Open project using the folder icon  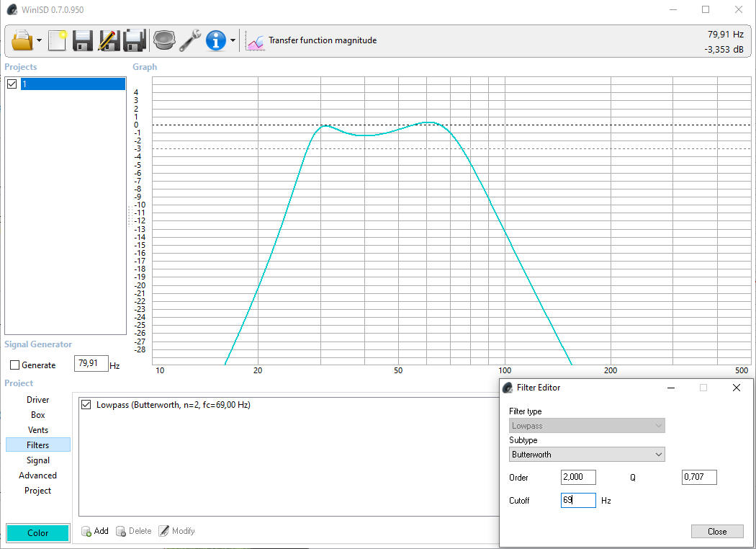coord(22,40)
